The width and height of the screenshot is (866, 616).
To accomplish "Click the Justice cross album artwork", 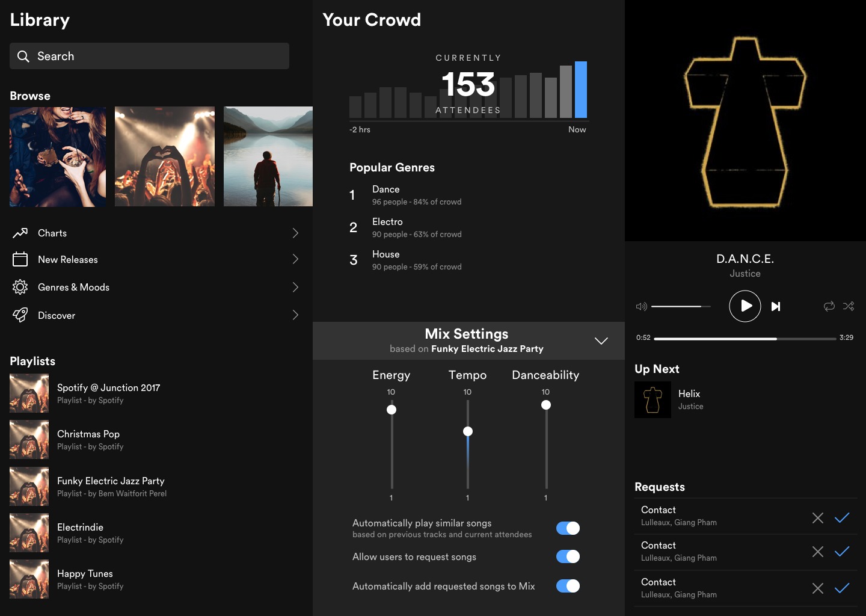I will coord(745,120).
